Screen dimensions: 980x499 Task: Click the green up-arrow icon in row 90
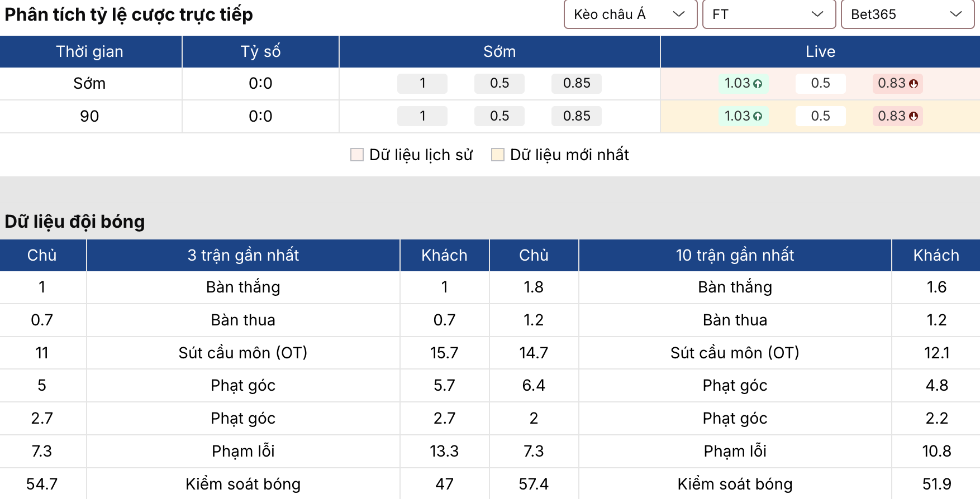758,117
